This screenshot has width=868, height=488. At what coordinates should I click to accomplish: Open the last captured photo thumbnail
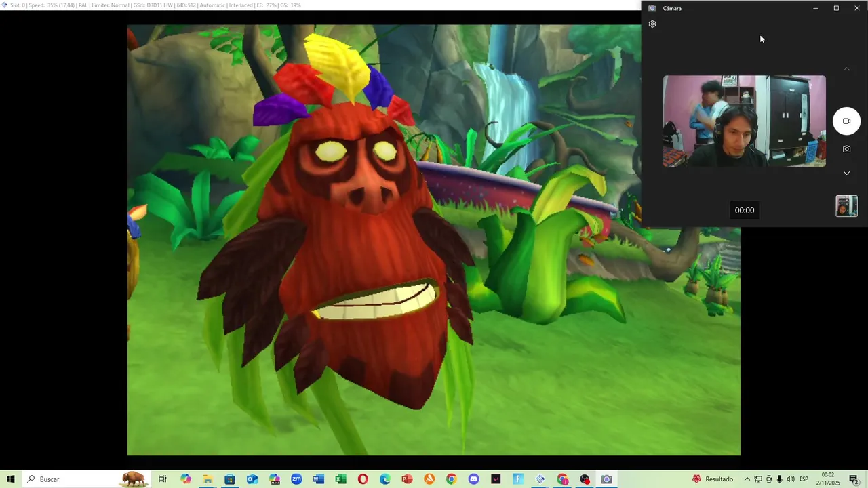click(846, 206)
